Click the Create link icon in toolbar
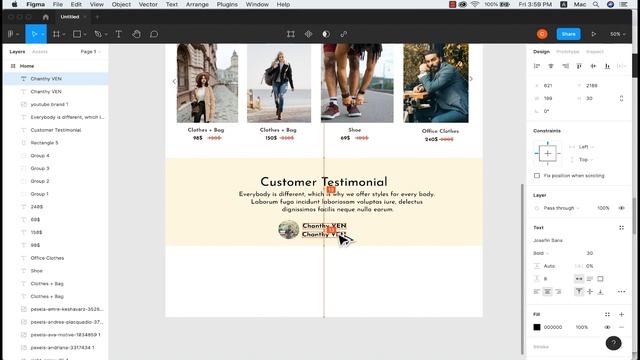Screen dimensions: 640x360 coord(344,34)
